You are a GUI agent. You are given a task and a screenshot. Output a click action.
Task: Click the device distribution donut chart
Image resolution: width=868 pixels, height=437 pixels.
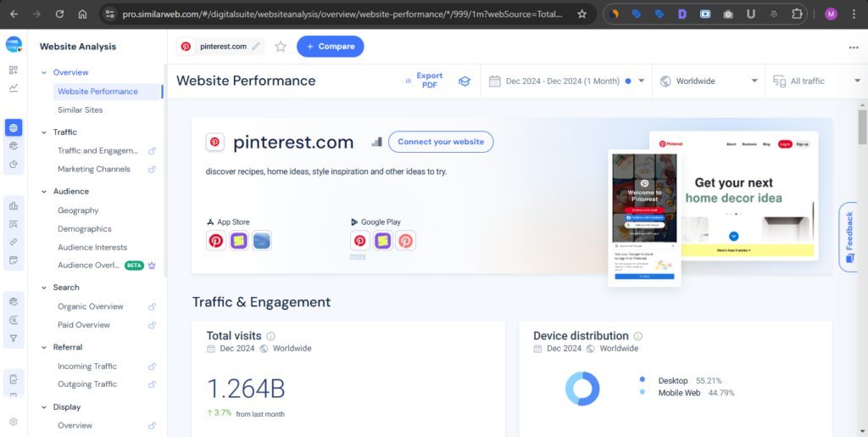(x=582, y=389)
